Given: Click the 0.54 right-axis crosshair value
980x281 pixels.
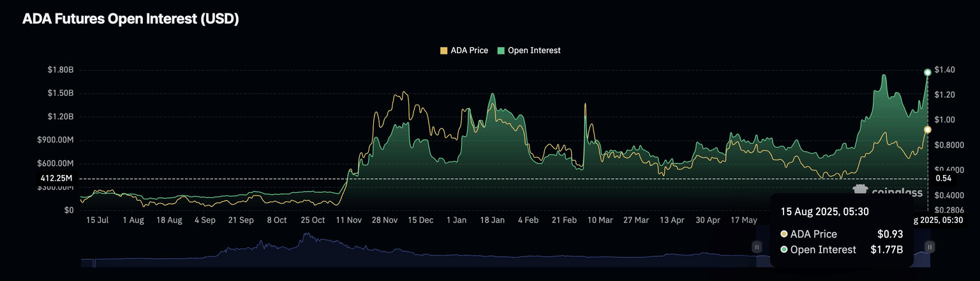Looking at the screenshot, I should tap(944, 178).
